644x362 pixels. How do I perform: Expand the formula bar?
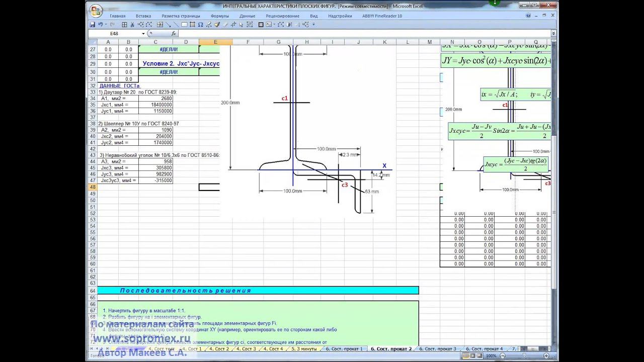(x=553, y=34)
